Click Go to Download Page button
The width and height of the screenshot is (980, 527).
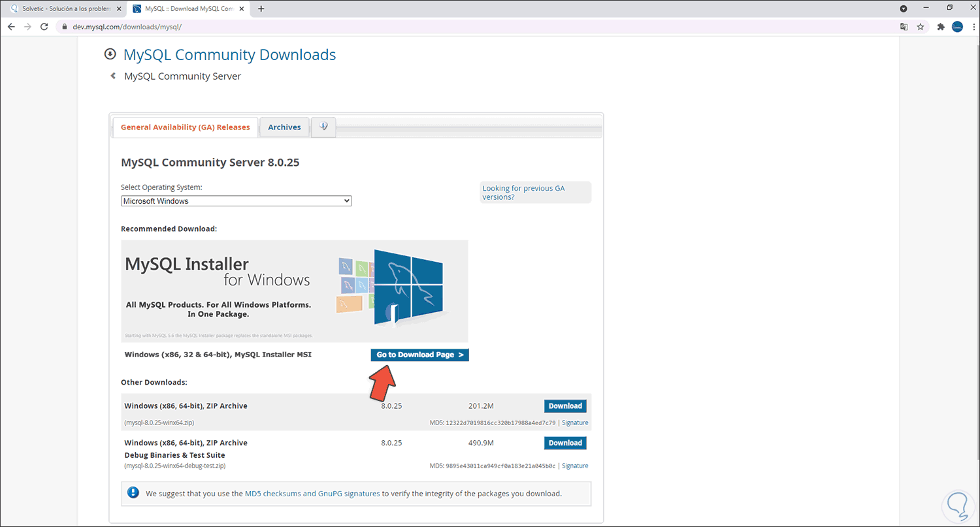pyautogui.click(x=419, y=355)
